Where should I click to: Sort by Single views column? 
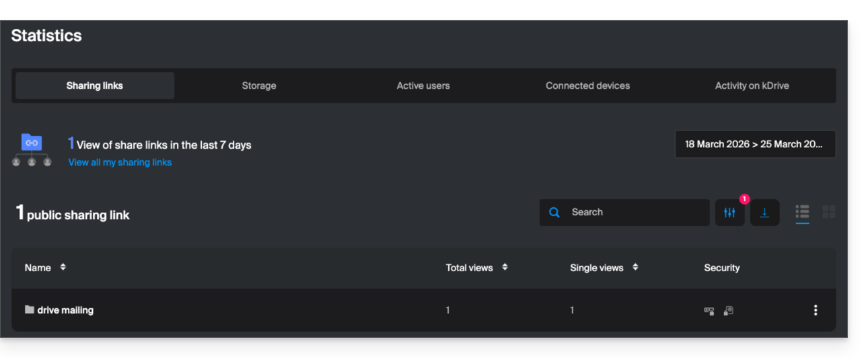pyautogui.click(x=635, y=267)
